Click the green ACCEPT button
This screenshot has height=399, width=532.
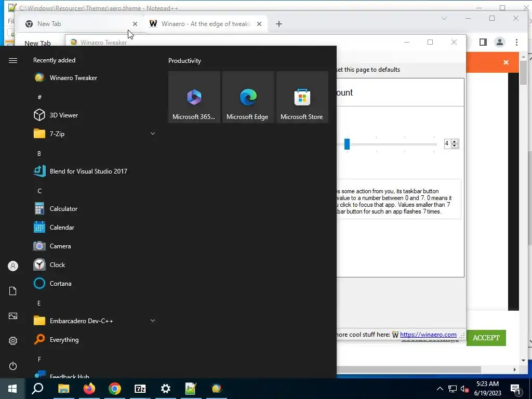click(486, 338)
